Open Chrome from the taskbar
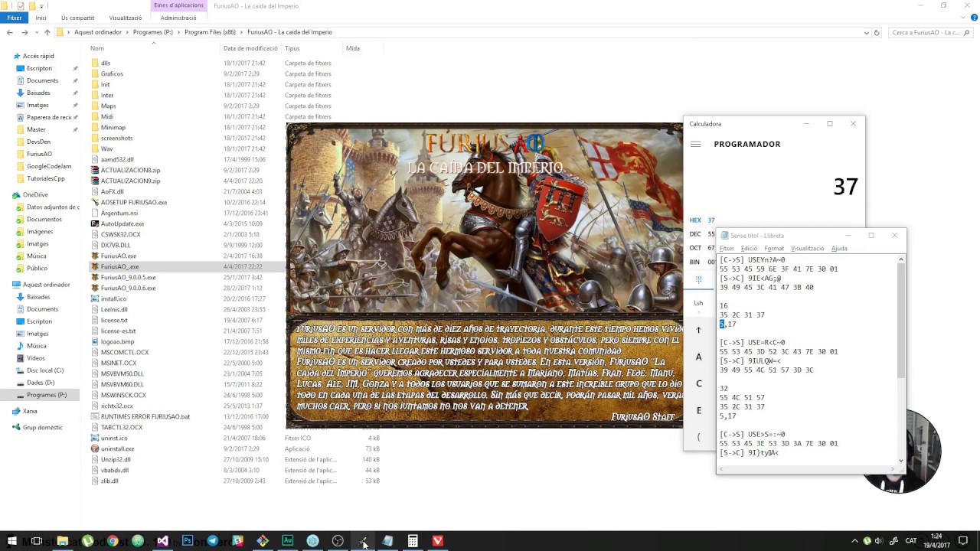Viewport: 980px width, 551px height. coord(113,541)
